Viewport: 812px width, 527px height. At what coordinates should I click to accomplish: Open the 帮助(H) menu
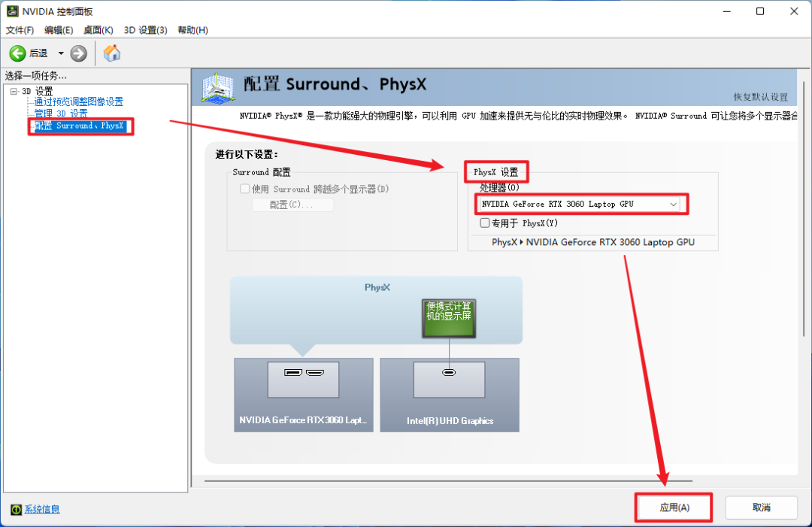192,30
